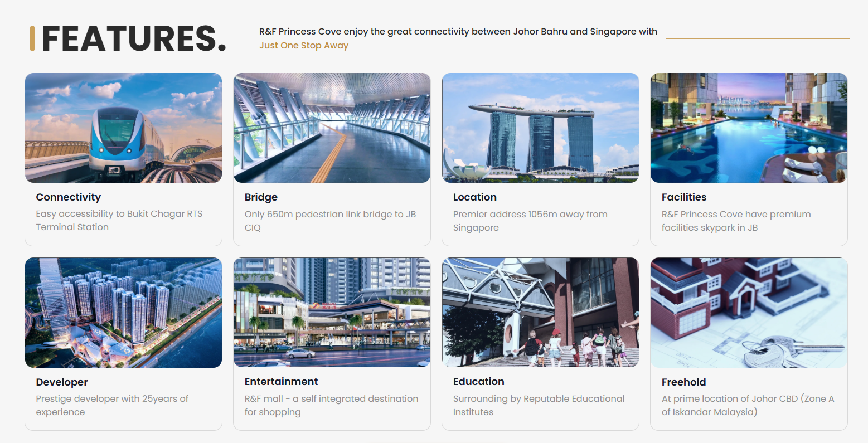Open the Facilities swimming pool image

tap(749, 128)
